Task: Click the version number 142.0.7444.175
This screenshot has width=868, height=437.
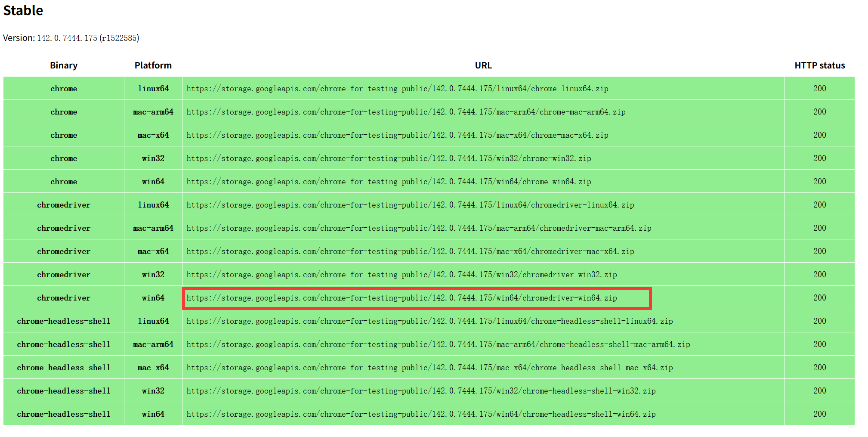Action: point(67,38)
